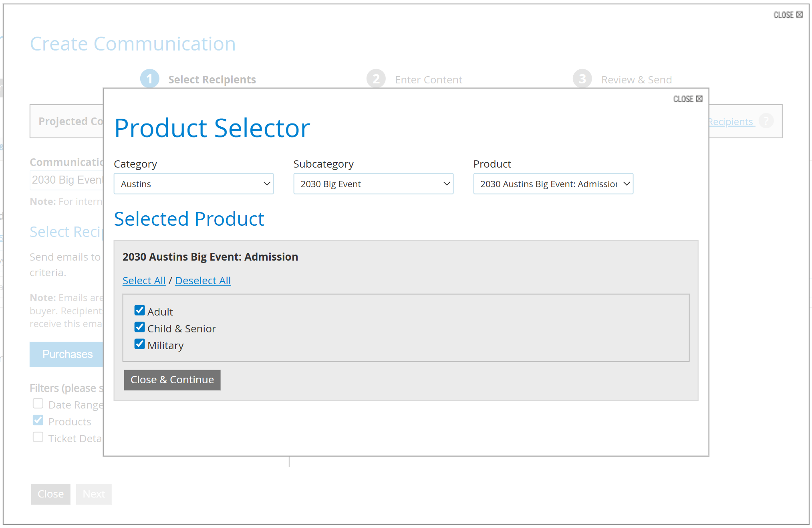The height and width of the screenshot is (528, 812).
Task: Uncheck the Child & Senior checkbox
Action: coord(139,328)
